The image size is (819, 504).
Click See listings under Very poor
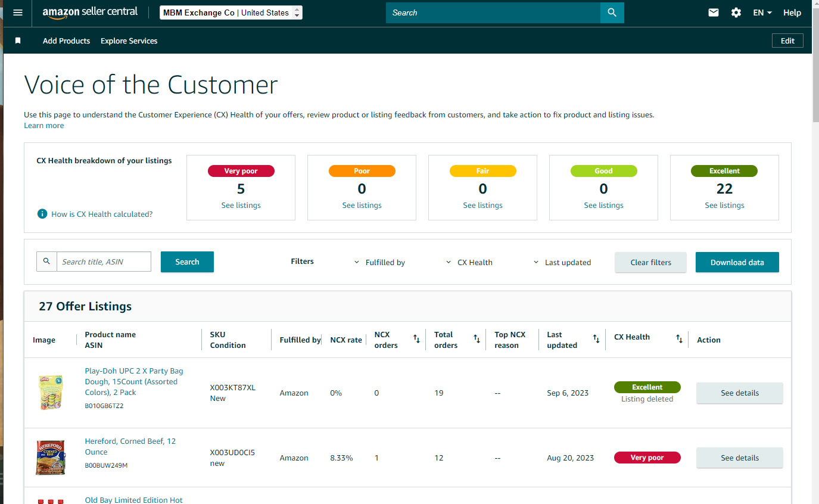(x=241, y=206)
